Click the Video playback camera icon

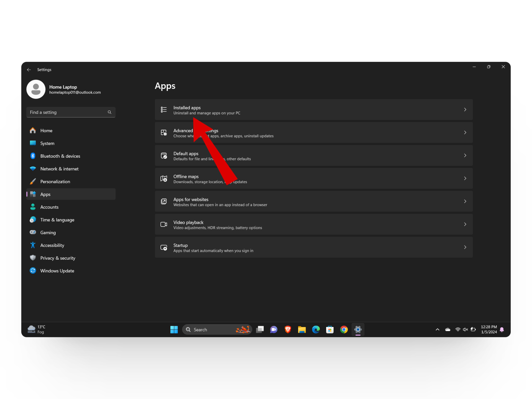[164, 224]
